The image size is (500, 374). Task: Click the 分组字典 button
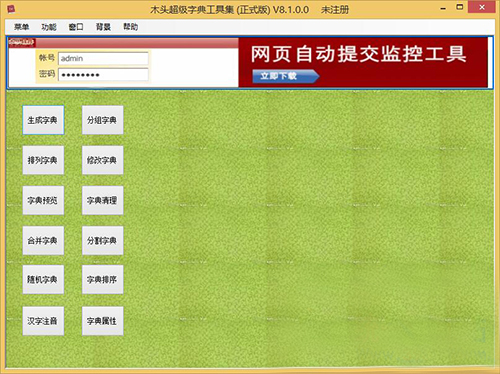point(103,120)
